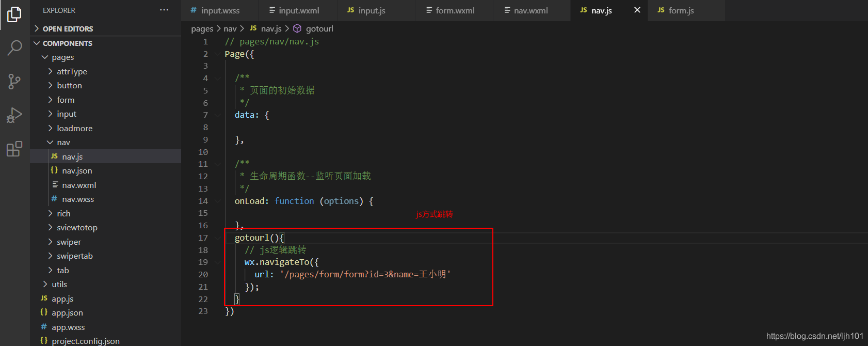Click gotourl symbol in breadcrumb
This screenshot has height=346, width=868.
click(x=313, y=29)
